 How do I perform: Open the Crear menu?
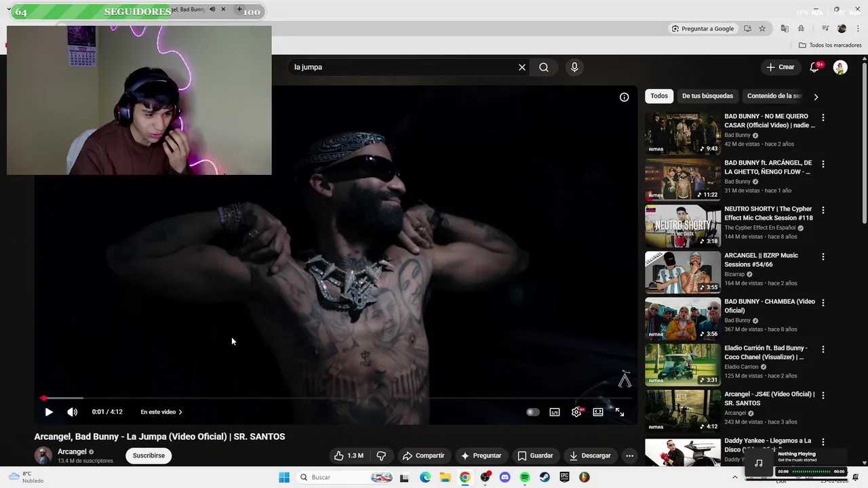point(780,67)
